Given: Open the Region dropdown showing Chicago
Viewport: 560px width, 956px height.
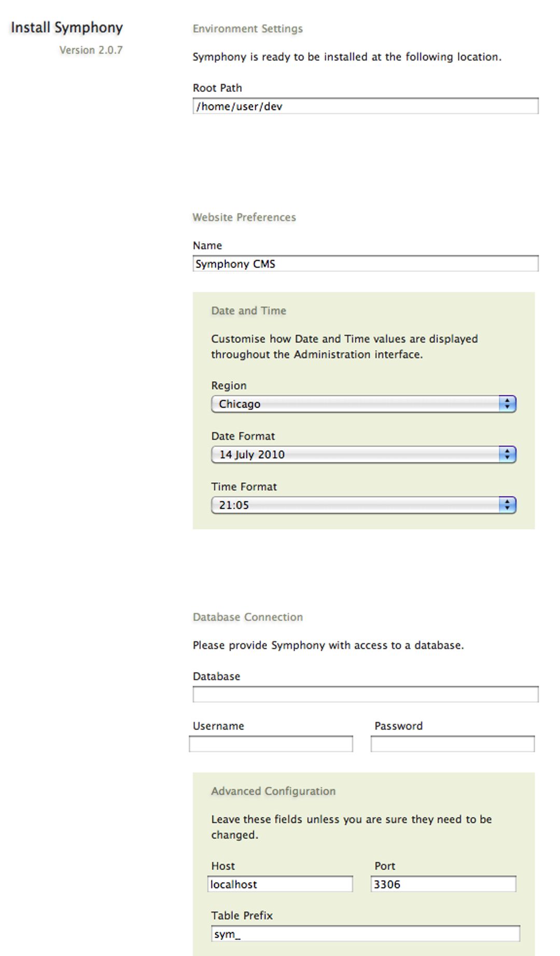Looking at the screenshot, I should (363, 404).
